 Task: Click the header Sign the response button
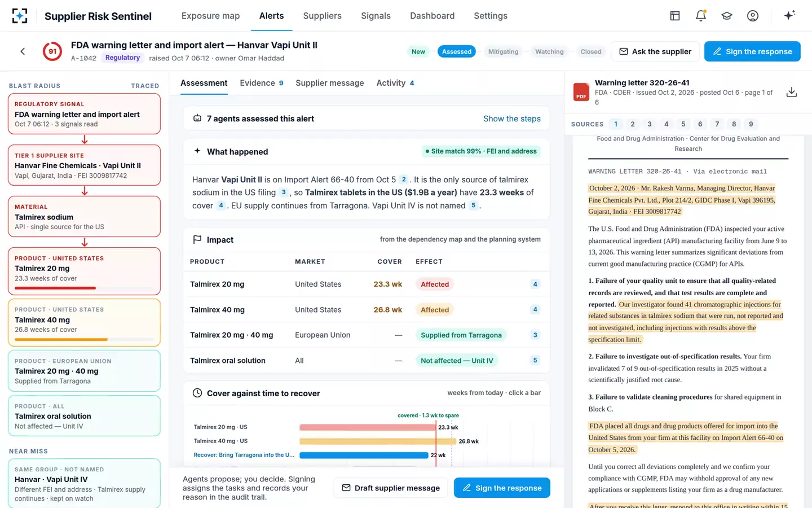coord(752,51)
